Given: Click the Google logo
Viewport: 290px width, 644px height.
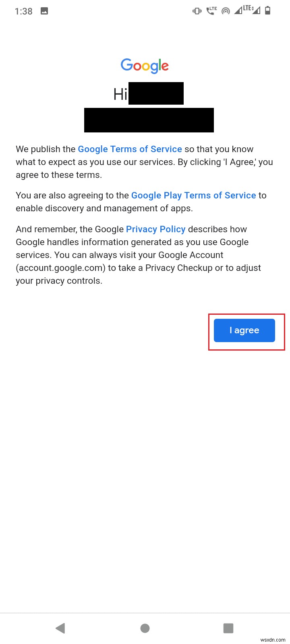Looking at the screenshot, I should pyautogui.click(x=145, y=66).
